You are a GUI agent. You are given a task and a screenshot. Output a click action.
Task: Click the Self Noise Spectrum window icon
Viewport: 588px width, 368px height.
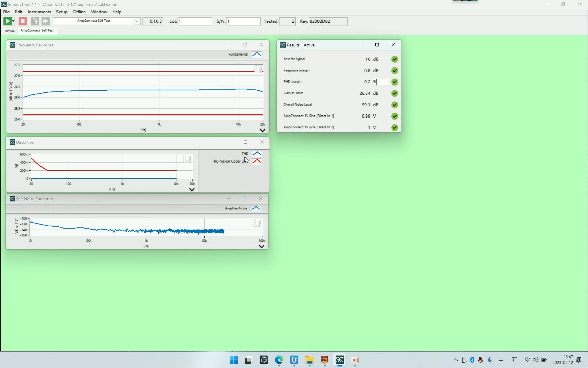[12, 199]
